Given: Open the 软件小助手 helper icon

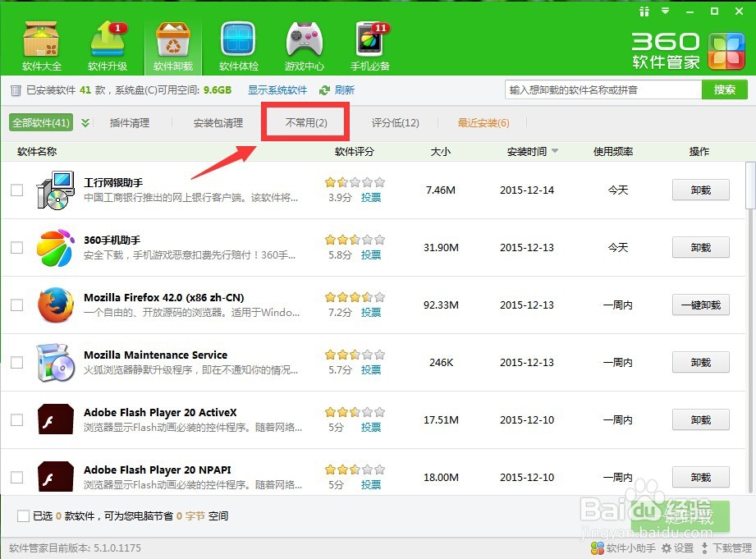Looking at the screenshot, I should click(598, 548).
